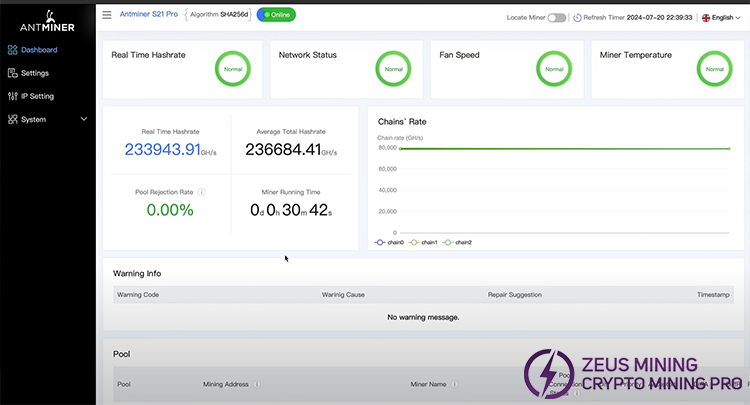Toggle chain2 series in chart legend

tap(458, 242)
